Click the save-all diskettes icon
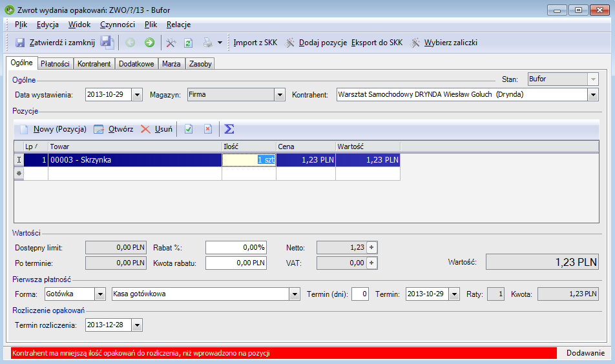Image resolution: width=615 pixels, height=364 pixels. (107, 43)
